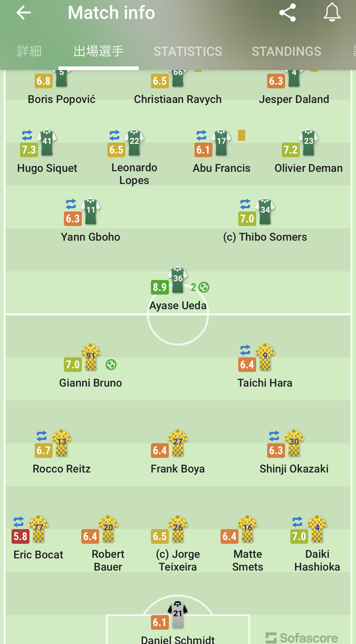Tap the back arrow icon
356x644 pixels.
tap(23, 13)
